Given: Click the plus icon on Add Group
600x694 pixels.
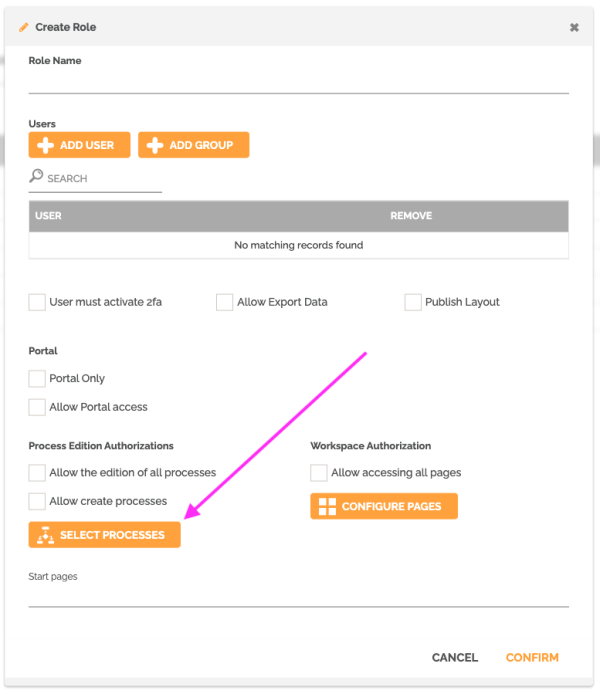Looking at the screenshot, I should (x=154, y=145).
